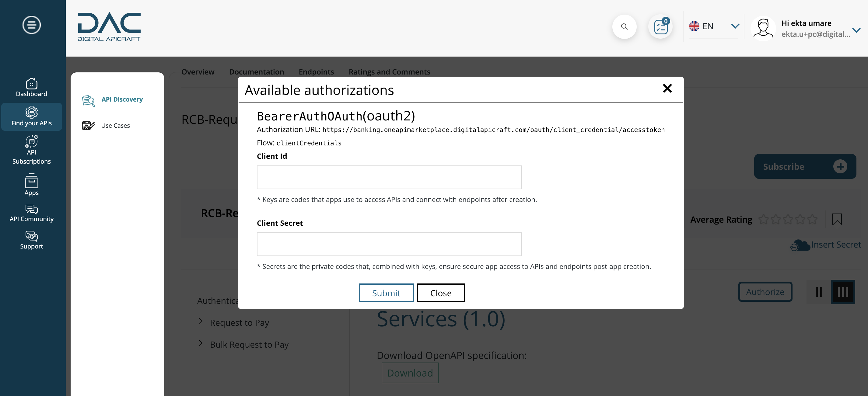The image size is (868, 396).
Task: Click the search magnifier icon
Action: tap(624, 26)
